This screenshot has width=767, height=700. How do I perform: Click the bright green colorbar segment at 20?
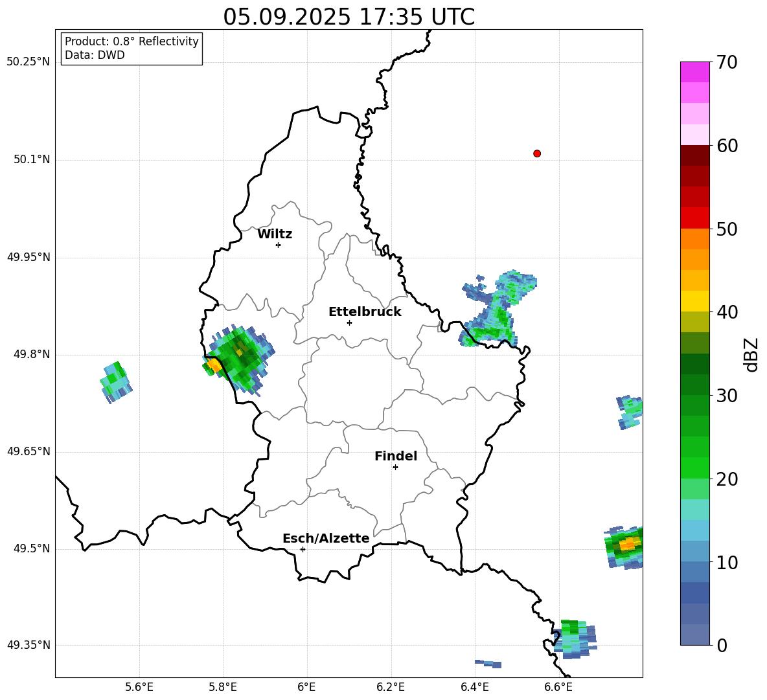694,468
